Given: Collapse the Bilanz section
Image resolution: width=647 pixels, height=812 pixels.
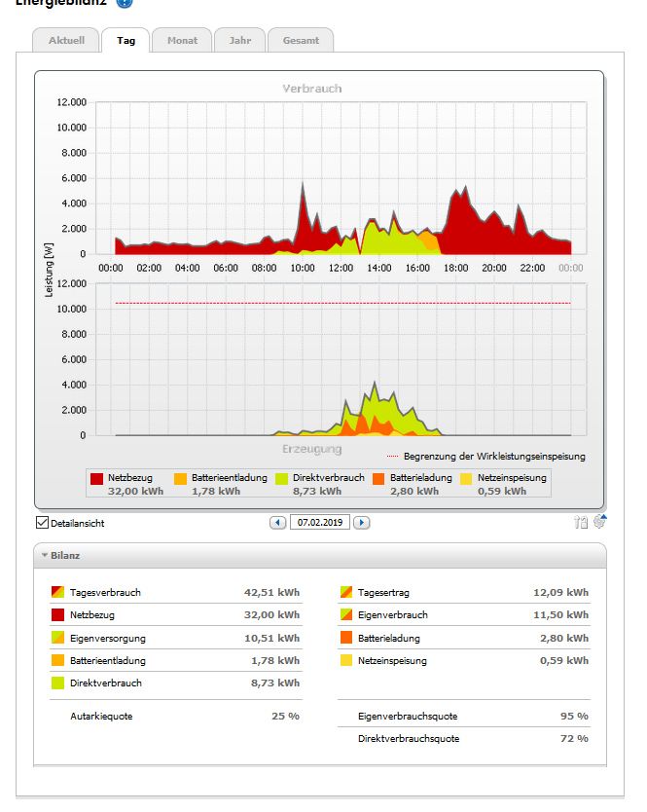Looking at the screenshot, I should click(x=45, y=555).
